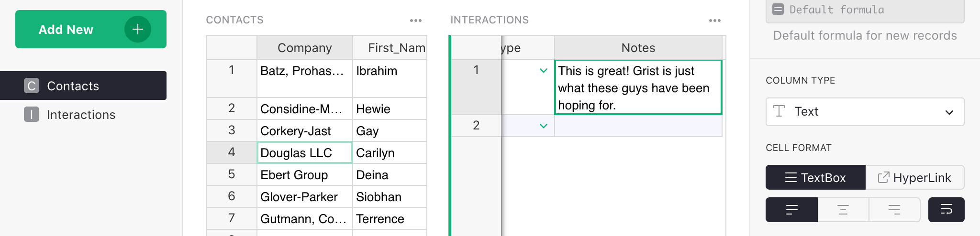Align cell text to the left
This screenshot has height=236, width=980.
[x=791, y=210]
